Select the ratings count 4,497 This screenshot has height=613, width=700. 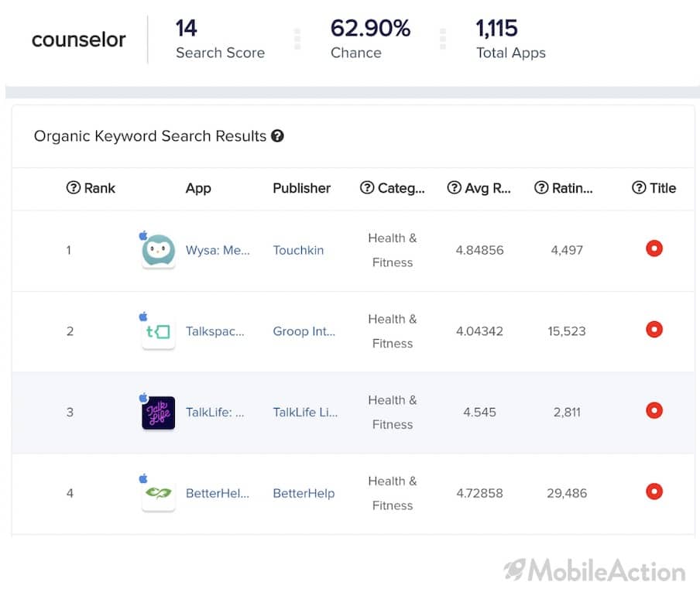coord(567,250)
